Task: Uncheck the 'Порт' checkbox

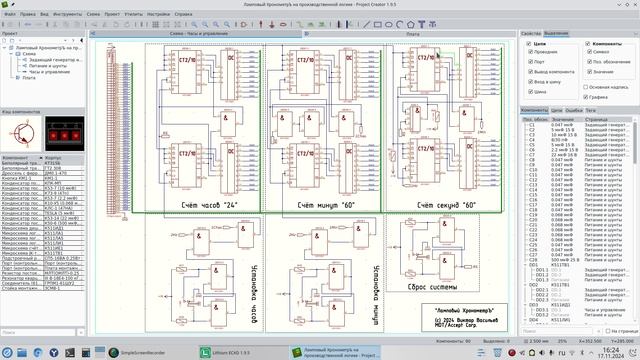Action: [531, 62]
